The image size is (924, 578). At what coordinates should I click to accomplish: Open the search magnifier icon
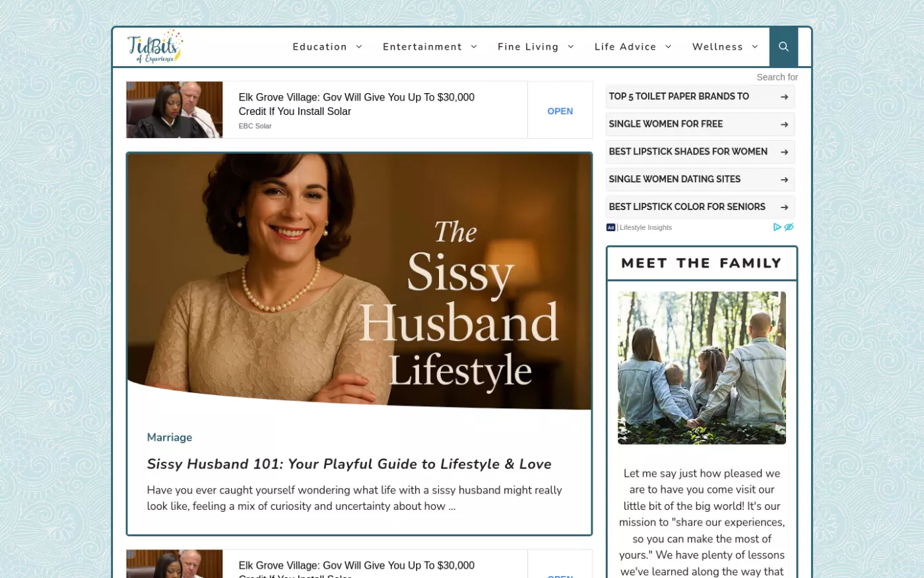pyautogui.click(x=783, y=47)
